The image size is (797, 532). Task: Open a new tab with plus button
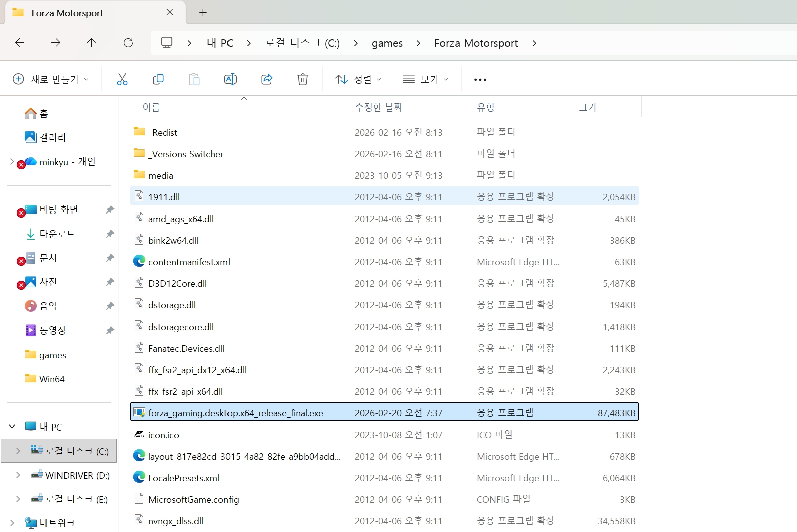click(x=203, y=13)
